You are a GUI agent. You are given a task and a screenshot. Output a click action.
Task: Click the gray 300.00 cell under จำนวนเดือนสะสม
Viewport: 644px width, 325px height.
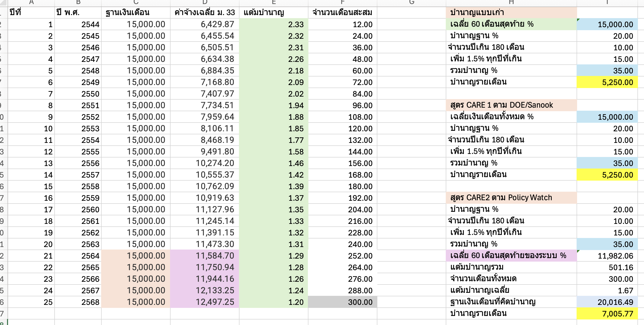point(342,302)
